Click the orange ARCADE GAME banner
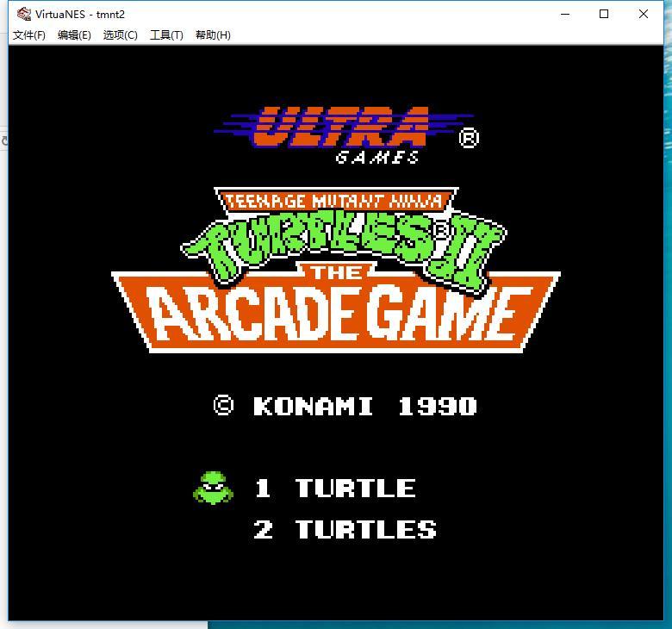The width and height of the screenshot is (672, 629). 336,314
